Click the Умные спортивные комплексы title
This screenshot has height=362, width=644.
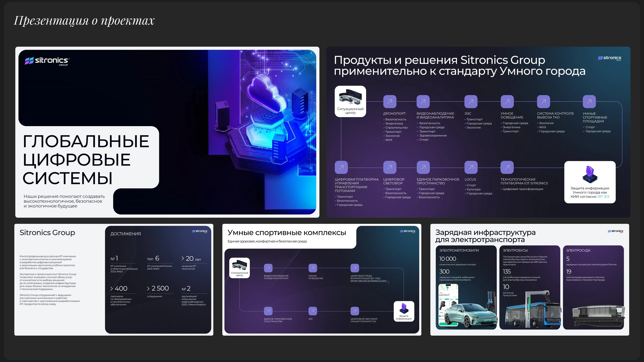287,233
